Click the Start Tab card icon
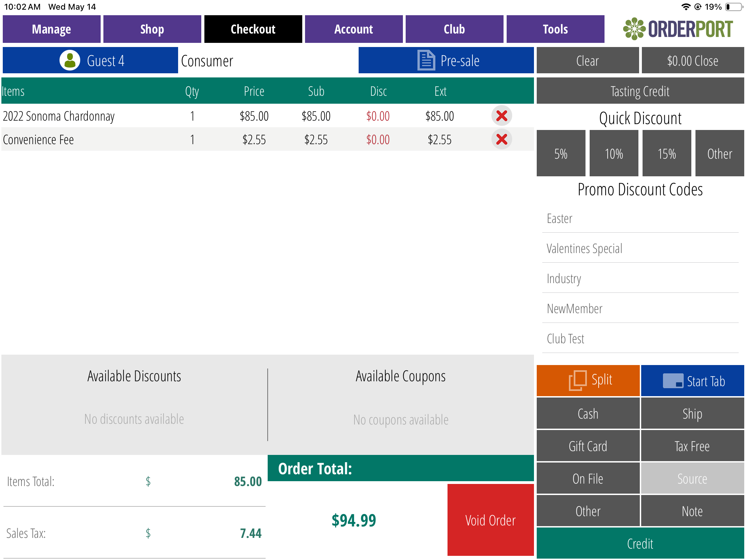 (673, 381)
